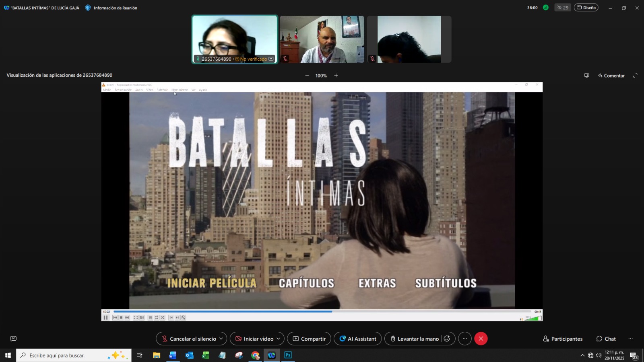644x362 pixels.
Task: Open the Diseño layout dropdown
Action: [x=586, y=8]
